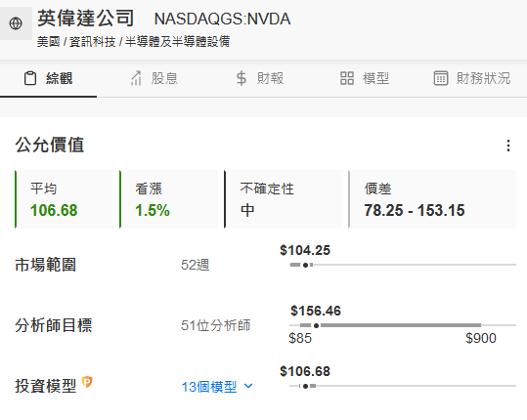Image resolution: width=527 pixels, height=420 pixels.
Task: Select the 價差 78.25 - 153.15 card
Action: 432,199
